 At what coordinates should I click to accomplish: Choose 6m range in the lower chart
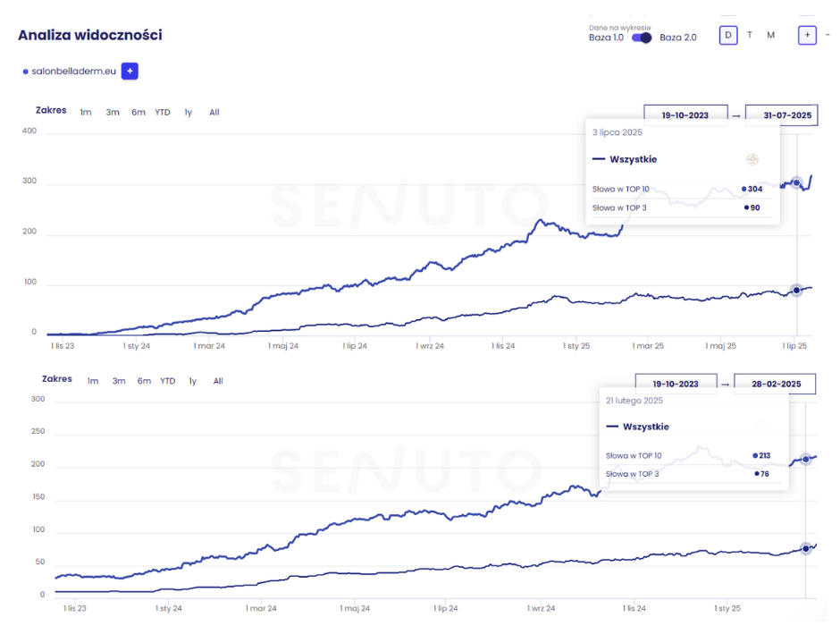tap(144, 381)
